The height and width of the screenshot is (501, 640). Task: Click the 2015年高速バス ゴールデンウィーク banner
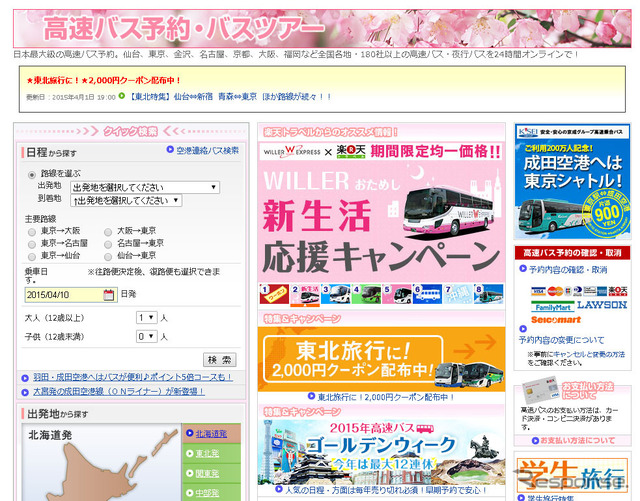point(381,452)
